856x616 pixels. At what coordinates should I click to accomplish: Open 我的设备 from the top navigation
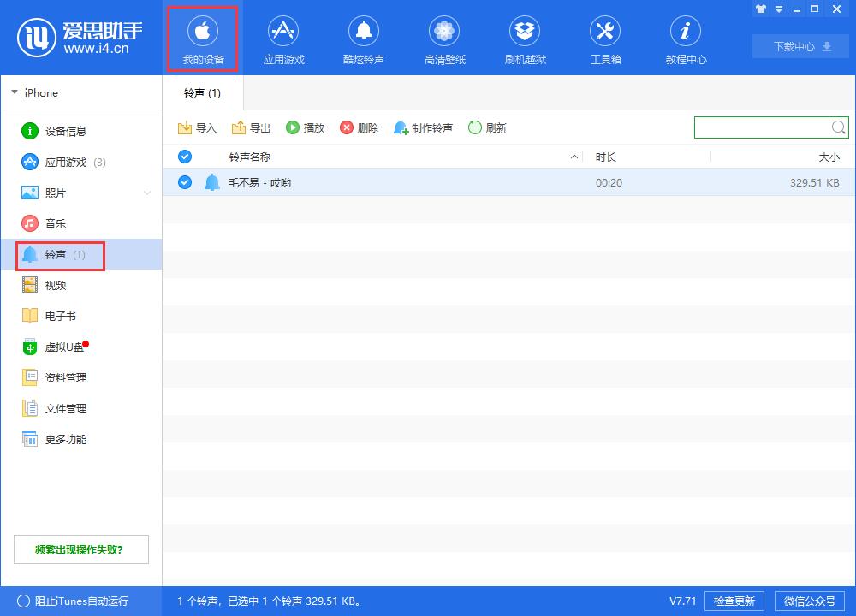point(202,38)
